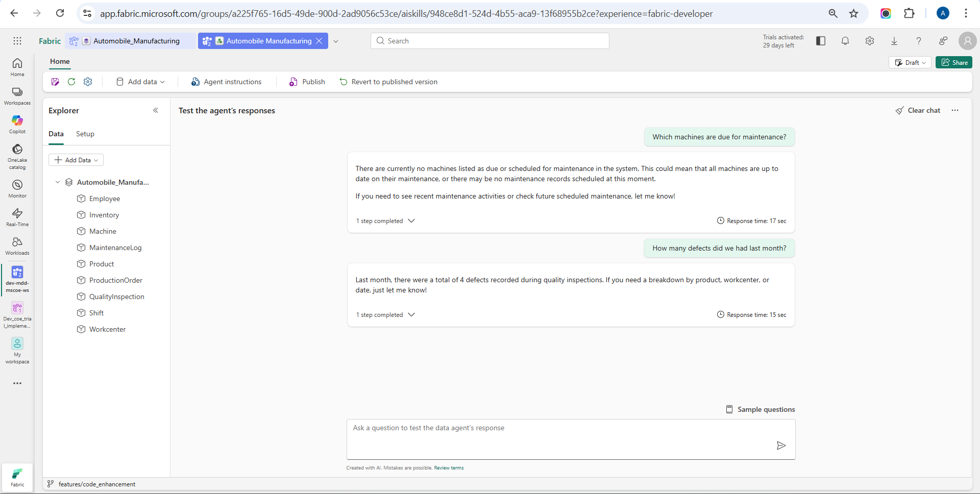Collapse the Automobile_Manufa... data source tree
Image resolution: width=980 pixels, height=494 pixels.
[x=58, y=182]
